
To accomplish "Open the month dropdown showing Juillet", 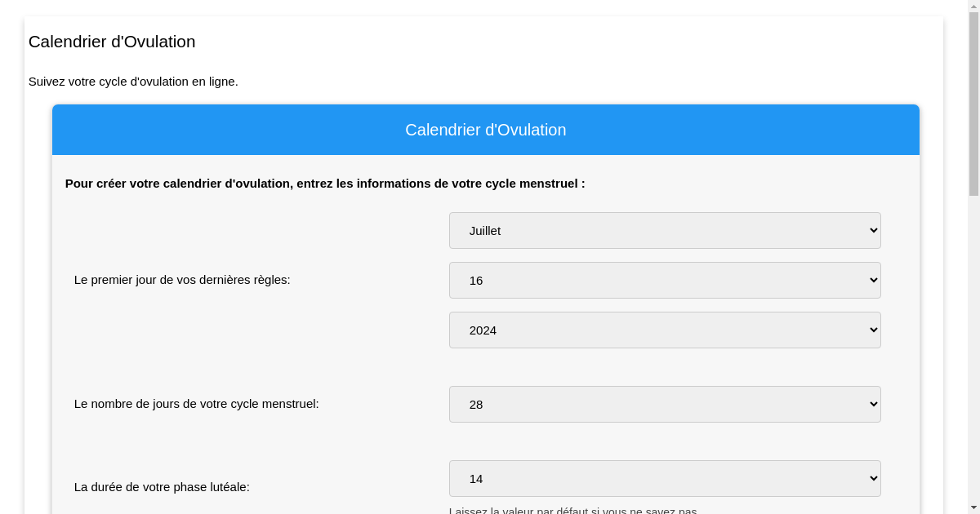I will [665, 230].
